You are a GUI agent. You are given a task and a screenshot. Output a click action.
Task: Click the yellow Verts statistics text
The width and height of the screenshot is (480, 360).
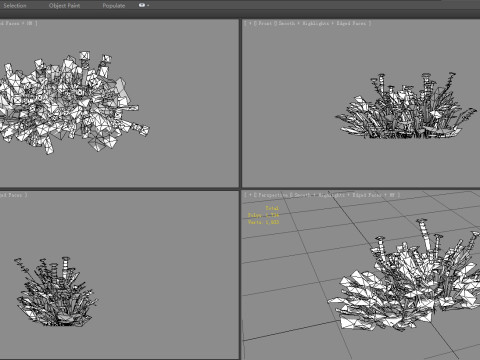click(263, 222)
